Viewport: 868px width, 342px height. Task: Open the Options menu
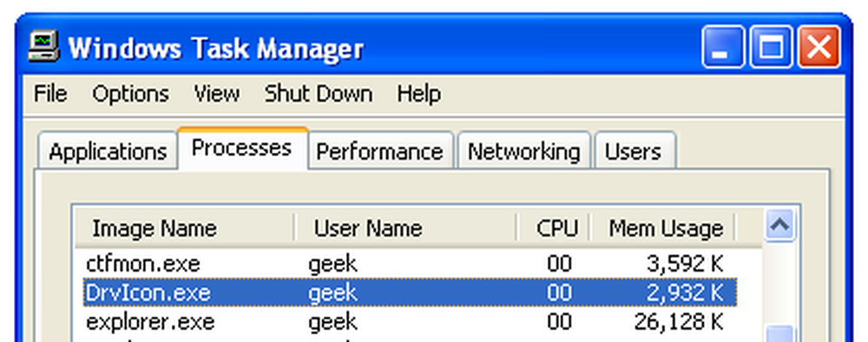pos(131,94)
